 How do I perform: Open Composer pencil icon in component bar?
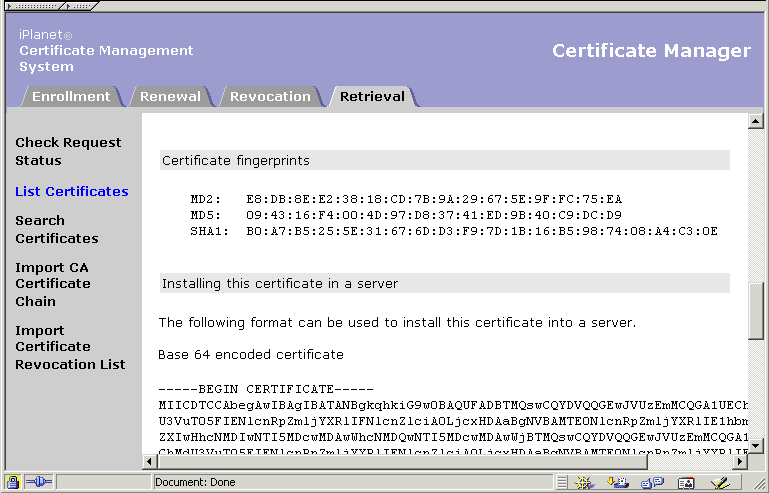pos(719,483)
